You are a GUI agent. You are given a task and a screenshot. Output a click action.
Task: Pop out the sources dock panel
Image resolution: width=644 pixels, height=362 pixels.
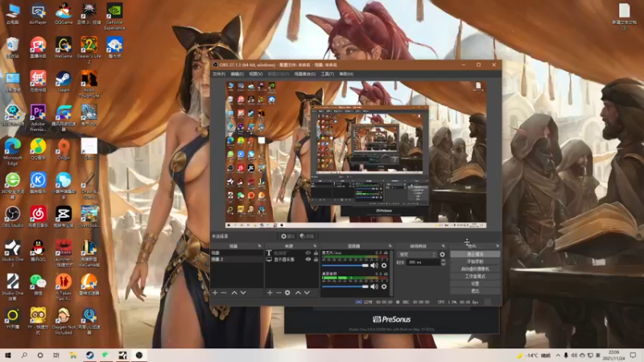tap(315, 246)
